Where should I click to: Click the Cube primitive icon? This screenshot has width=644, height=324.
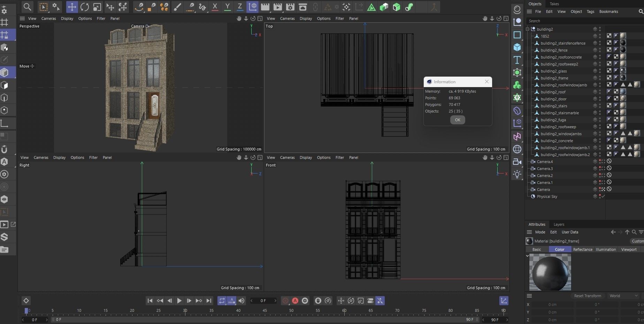click(517, 47)
